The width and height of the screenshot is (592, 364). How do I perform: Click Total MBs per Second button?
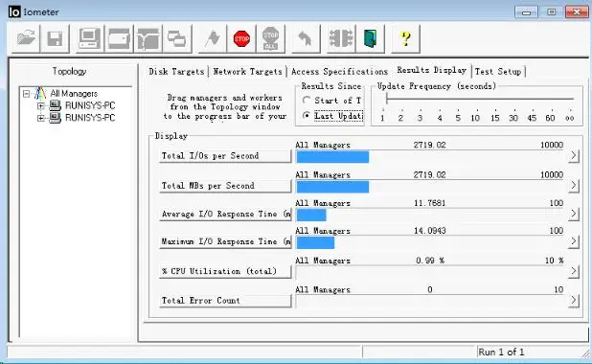coord(225,186)
